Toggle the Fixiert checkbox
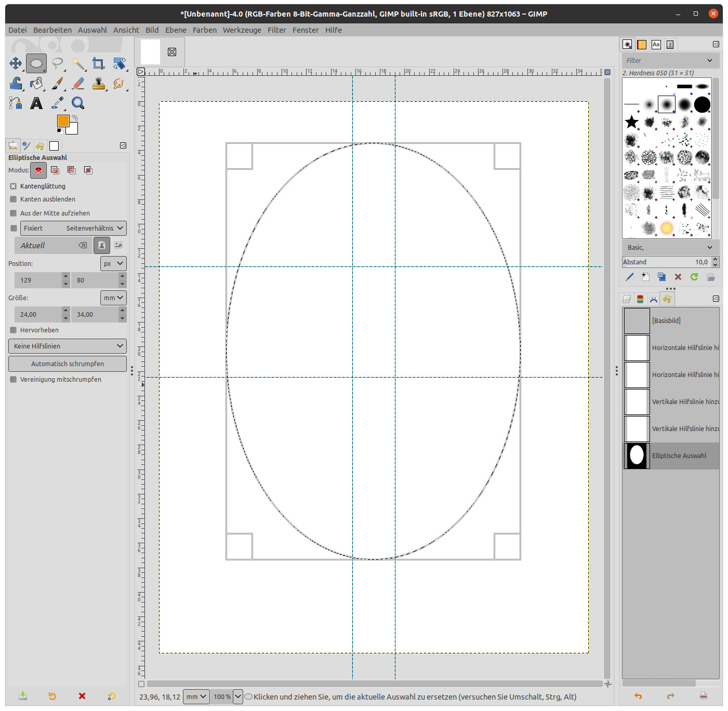 click(x=14, y=228)
